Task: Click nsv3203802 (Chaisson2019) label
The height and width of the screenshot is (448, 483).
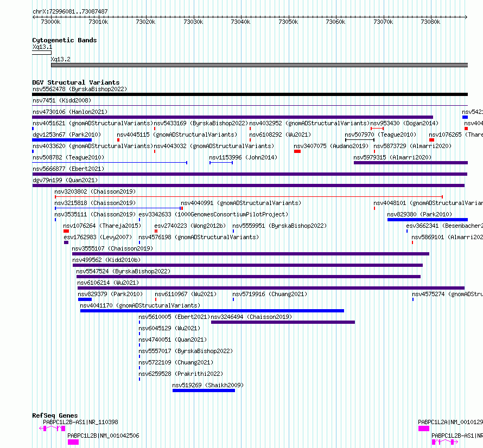Action: [x=95, y=191]
